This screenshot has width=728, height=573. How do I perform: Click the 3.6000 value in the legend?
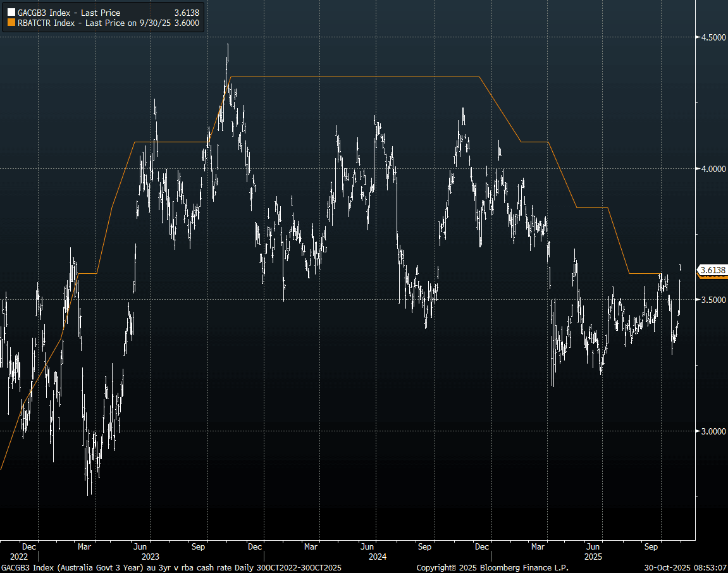[187, 22]
